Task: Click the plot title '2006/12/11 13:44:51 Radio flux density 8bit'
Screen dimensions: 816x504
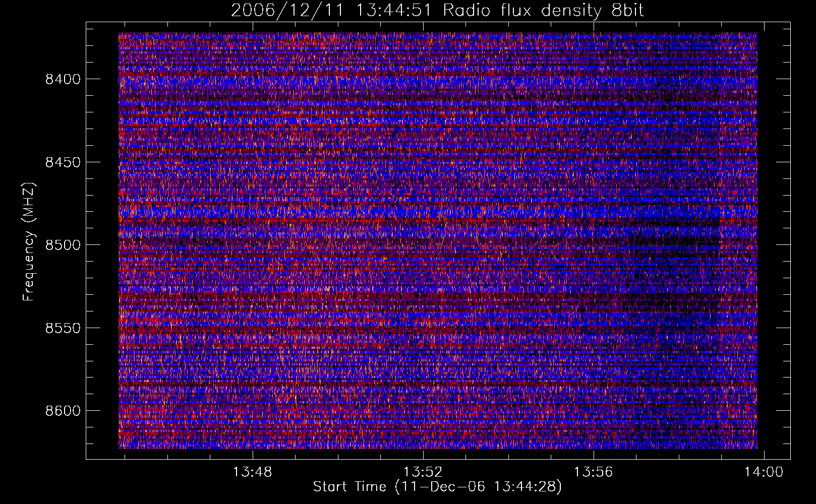Action: 437,10
